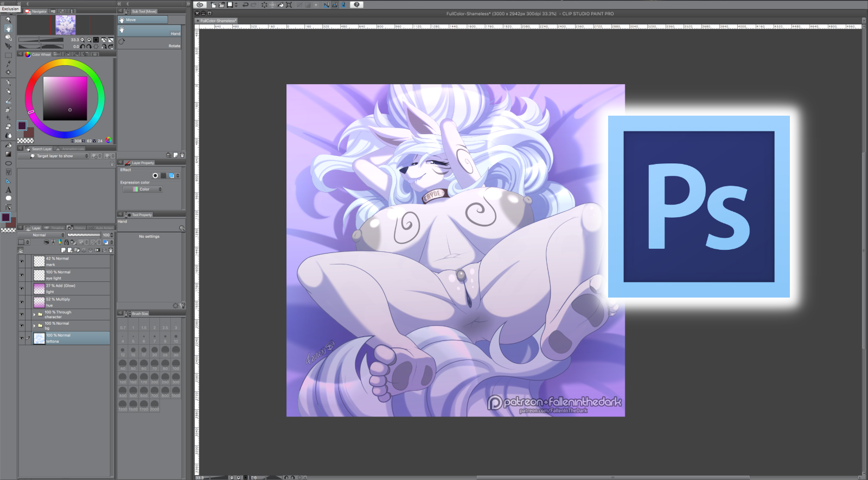Hide the hue multiply layer
Viewport: 868px width, 480px height.
tap(22, 302)
